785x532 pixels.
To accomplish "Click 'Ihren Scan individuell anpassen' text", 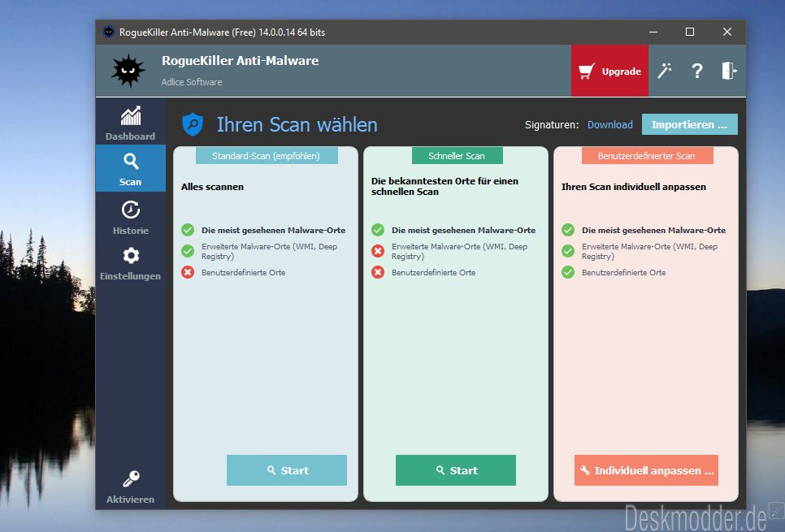I will coord(633,187).
